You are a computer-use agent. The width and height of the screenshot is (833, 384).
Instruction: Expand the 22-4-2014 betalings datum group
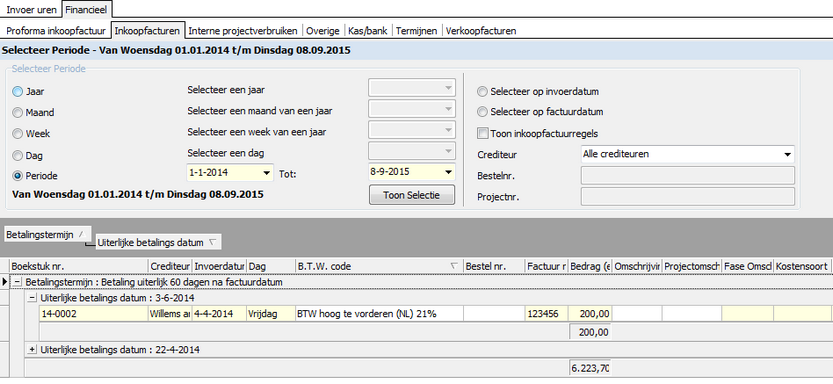(32, 349)
